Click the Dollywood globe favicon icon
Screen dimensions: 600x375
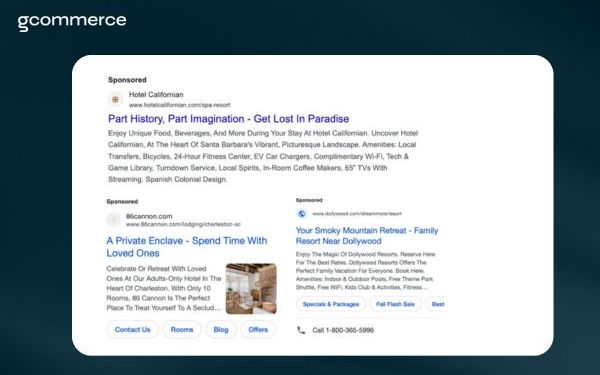(x=302, y=214)
